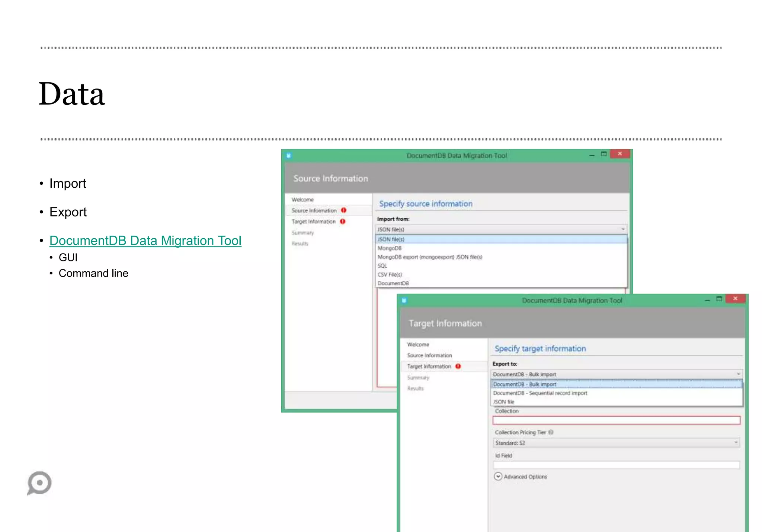Select DocumentDB - Sequential record import option

click(x=617, y=393)
